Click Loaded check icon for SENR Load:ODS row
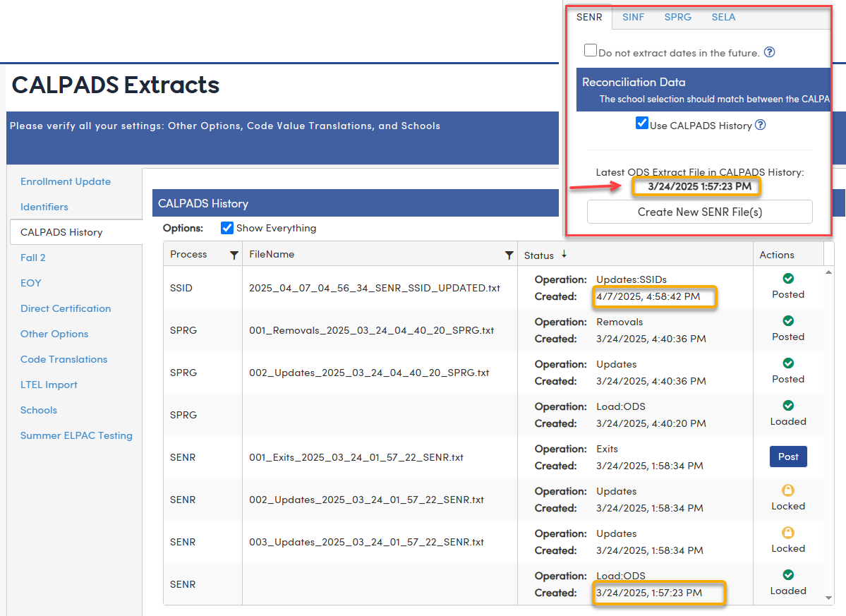The height and width of the screenshot is (616, 846). [x=788, y=574]
